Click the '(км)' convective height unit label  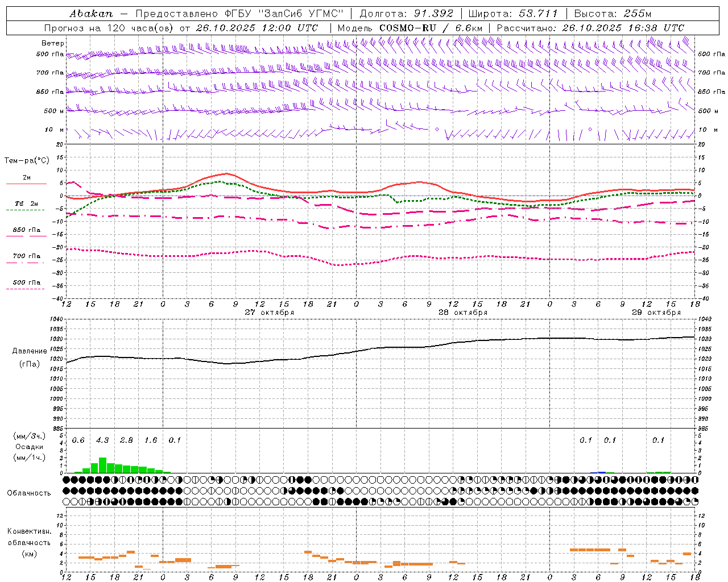pos(29,554)
